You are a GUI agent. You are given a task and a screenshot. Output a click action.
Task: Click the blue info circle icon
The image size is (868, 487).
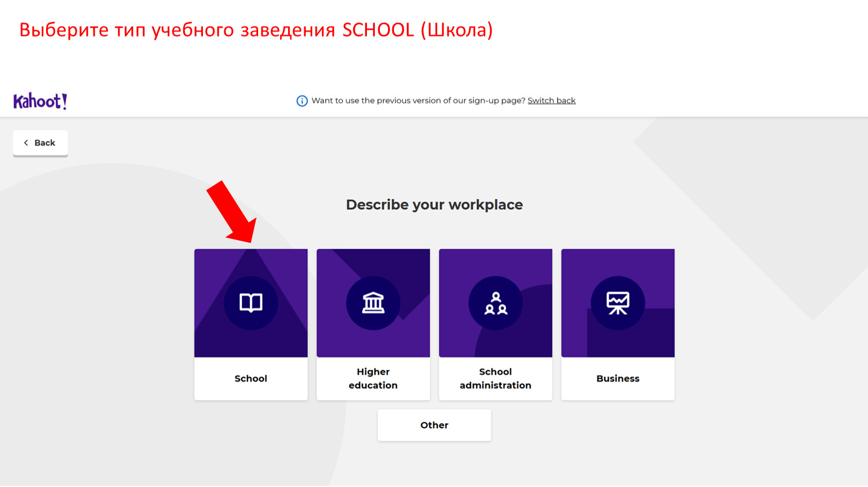click(302, 101)
